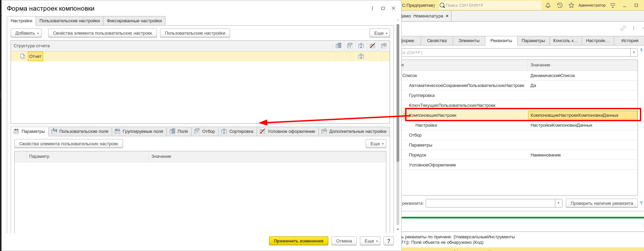Click the grouping column icon in structure header
The height and width of the screenshot is (251, 644).
coord(339,46)
